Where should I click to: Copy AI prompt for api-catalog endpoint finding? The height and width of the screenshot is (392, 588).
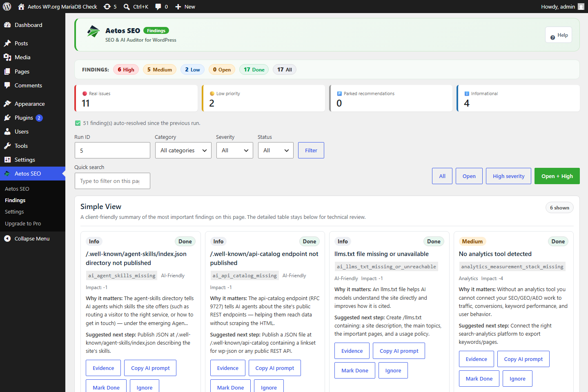(275, 368)
